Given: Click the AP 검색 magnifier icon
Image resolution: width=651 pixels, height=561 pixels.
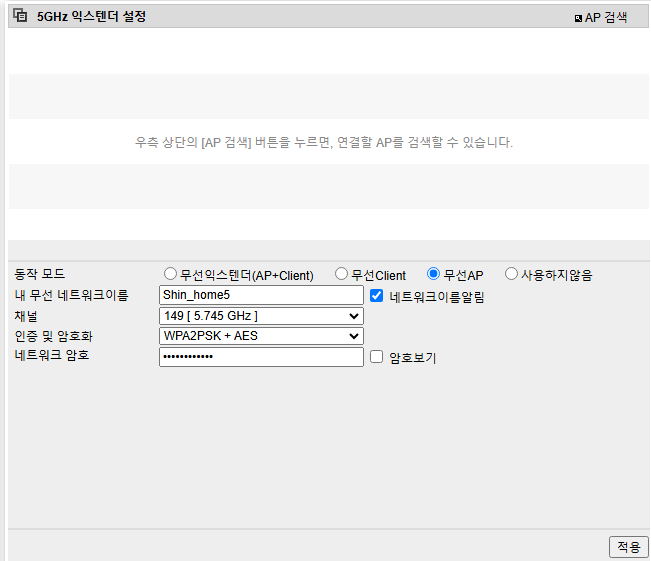Looking at the screenshot, I should (x=578, y=18).
